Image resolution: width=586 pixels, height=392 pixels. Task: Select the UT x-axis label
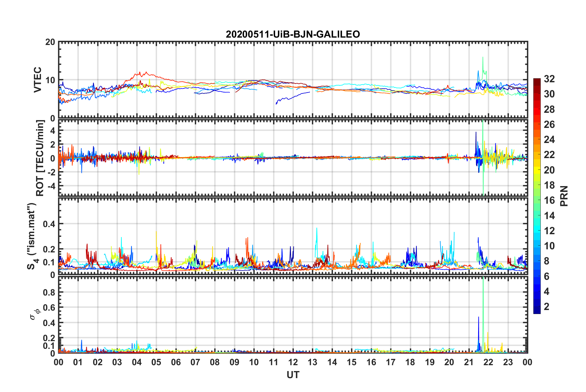[293, 375]
